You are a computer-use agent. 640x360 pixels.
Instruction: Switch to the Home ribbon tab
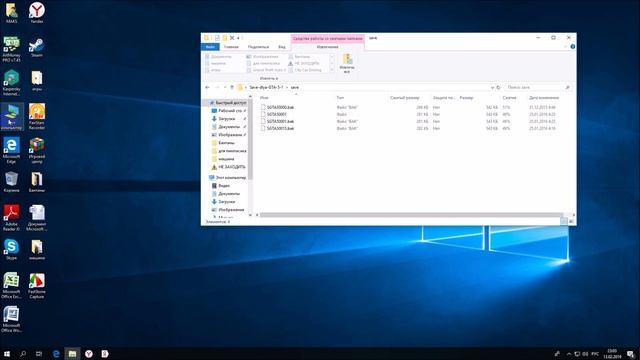pos(231,47)
